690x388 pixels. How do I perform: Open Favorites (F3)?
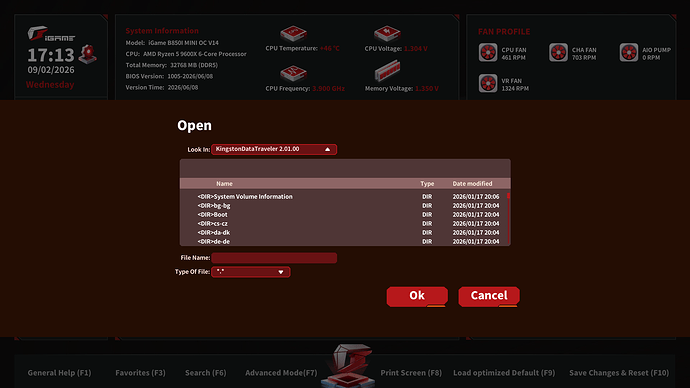(140, 373)
